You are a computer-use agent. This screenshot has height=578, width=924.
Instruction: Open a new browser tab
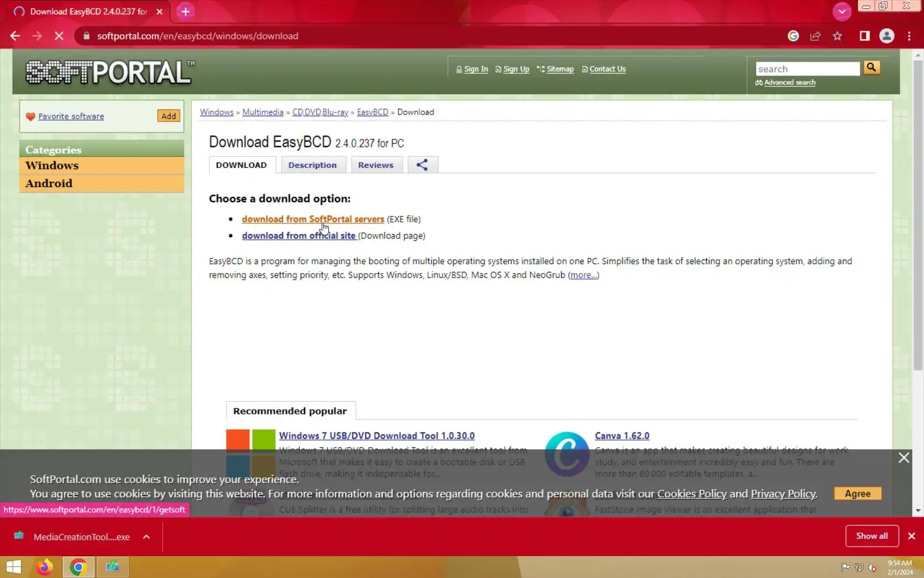pos(185,11)
